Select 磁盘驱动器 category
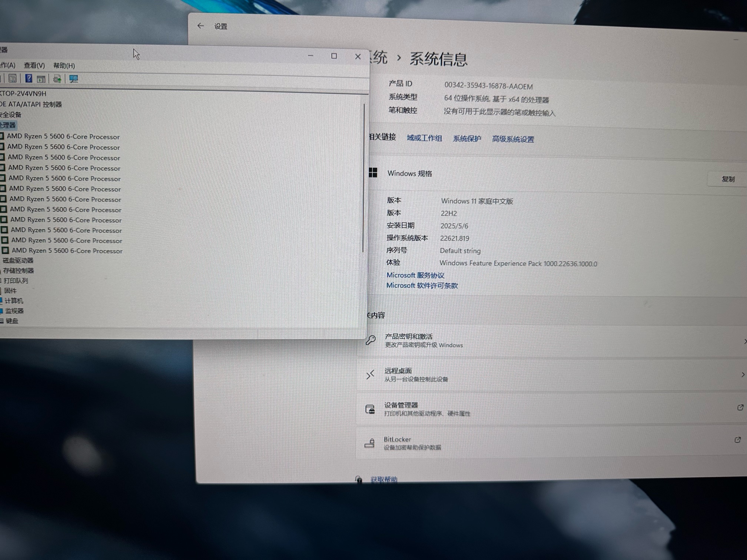Viewport: 747px width, 560px height. tap(18, 260)
